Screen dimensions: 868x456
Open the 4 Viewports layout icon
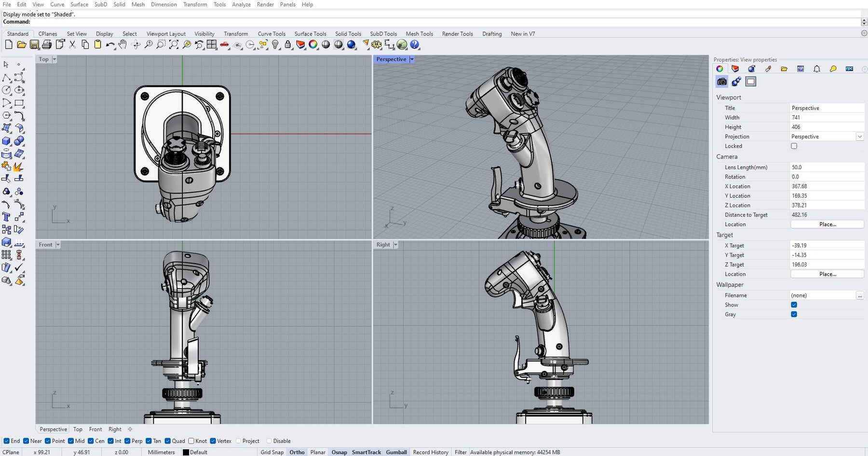coord(212,44)
